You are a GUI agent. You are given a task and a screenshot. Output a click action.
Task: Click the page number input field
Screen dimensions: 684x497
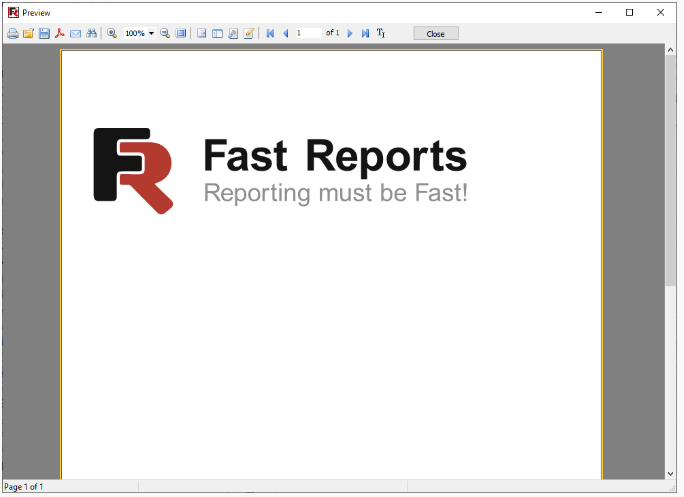309,33
